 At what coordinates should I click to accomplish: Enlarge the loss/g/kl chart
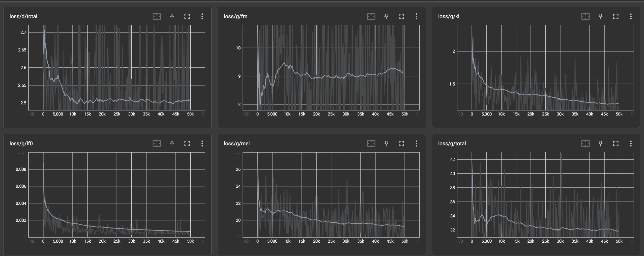(x=616, y=16)
